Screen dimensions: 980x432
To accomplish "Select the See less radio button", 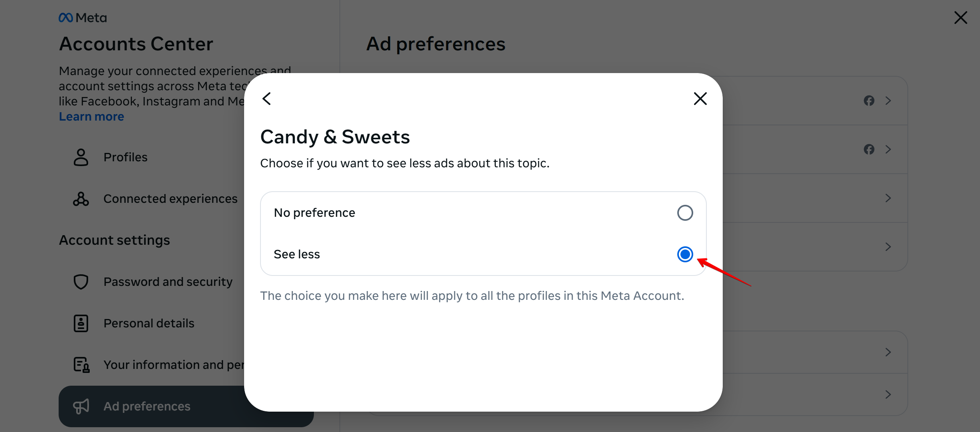I will coord(685,254).
